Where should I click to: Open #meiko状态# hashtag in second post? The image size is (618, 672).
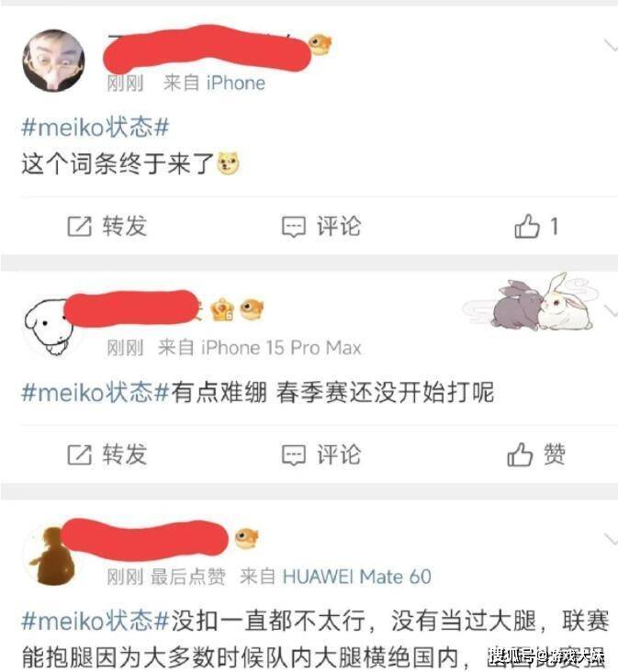(96, 392)
